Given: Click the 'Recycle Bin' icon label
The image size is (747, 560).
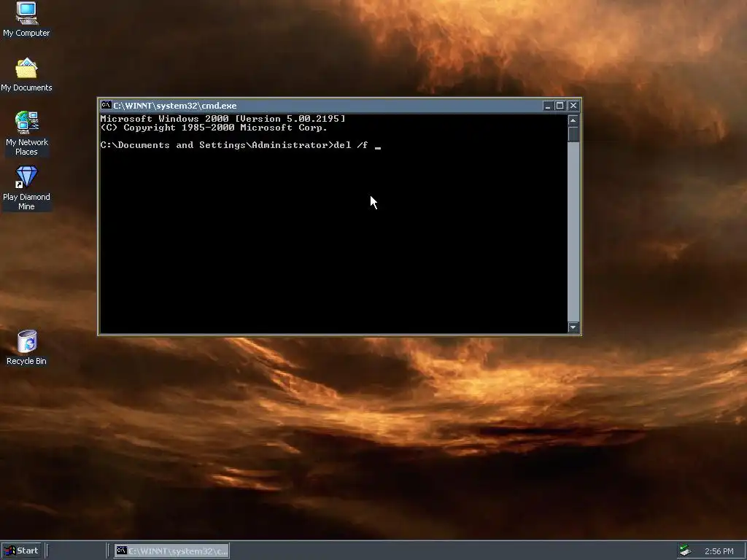Looking at the screenshot, I should click(26, 361).
